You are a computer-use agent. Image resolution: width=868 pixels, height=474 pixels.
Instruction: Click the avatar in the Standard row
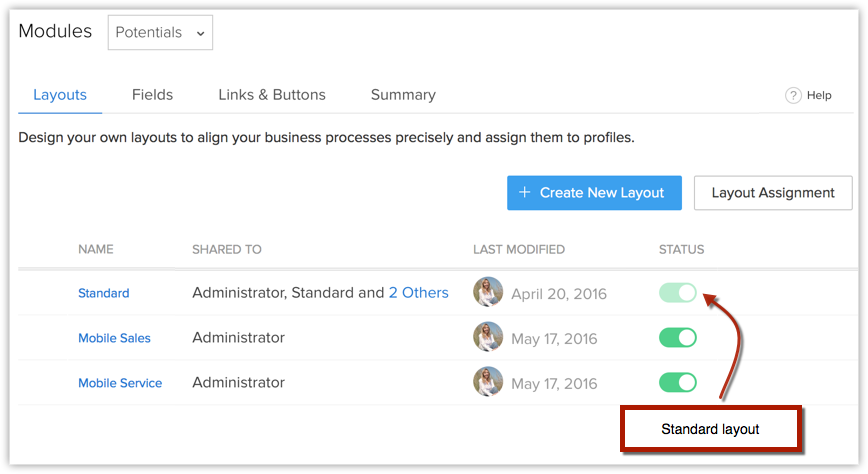[x=488, y=292]
